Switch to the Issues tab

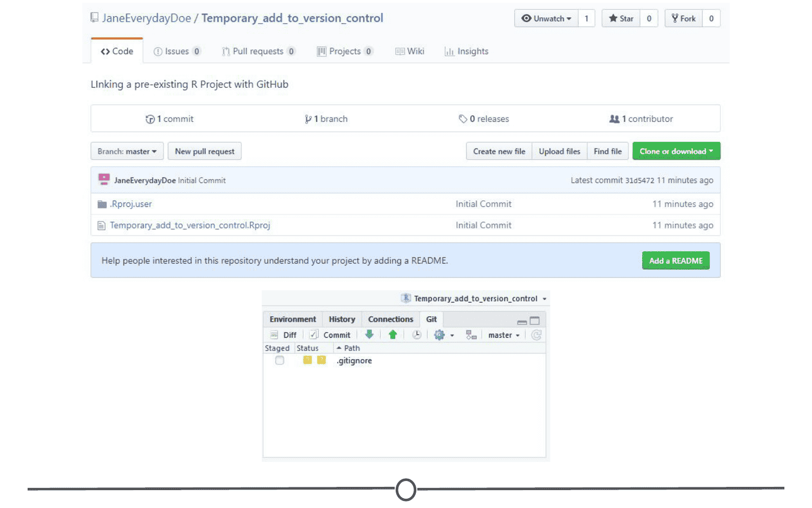pos(177,51)
